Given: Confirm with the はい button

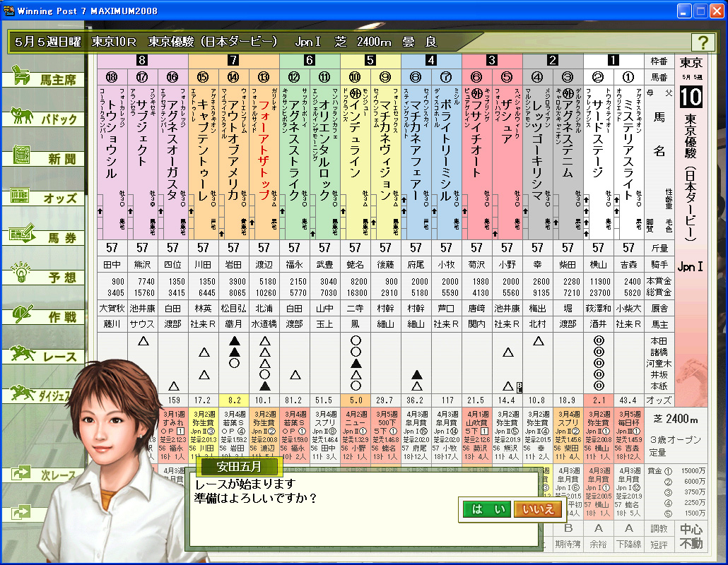Looking at the screenshot, I should click(x=487, y=509).
